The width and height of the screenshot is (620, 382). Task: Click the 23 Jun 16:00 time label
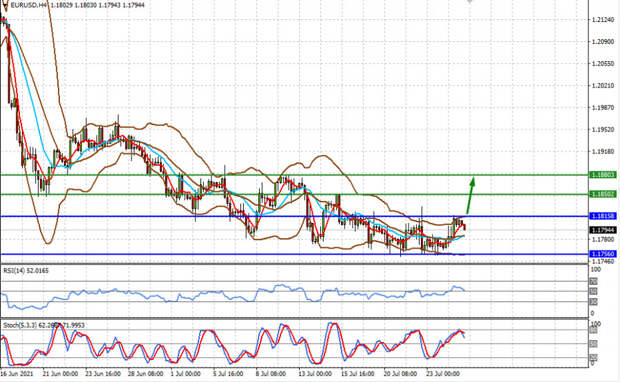(103, 374)
